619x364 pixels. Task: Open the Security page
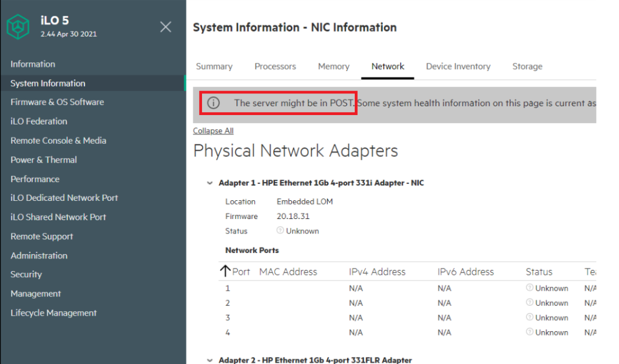pyautogui.click(x=26, y=274)
